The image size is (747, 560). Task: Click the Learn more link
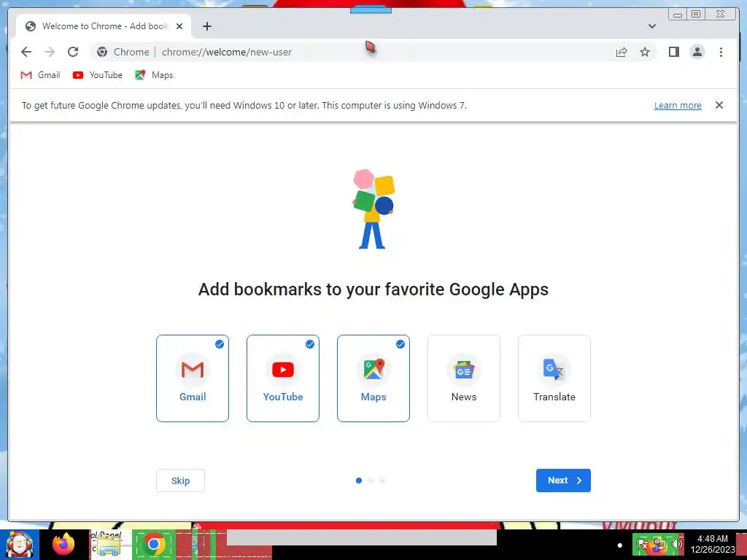pos(678,105)
